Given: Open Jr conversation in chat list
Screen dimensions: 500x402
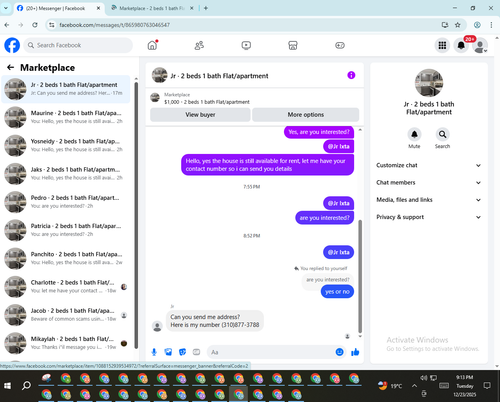Looking at the screenshot, I should (x=66, y=89).
